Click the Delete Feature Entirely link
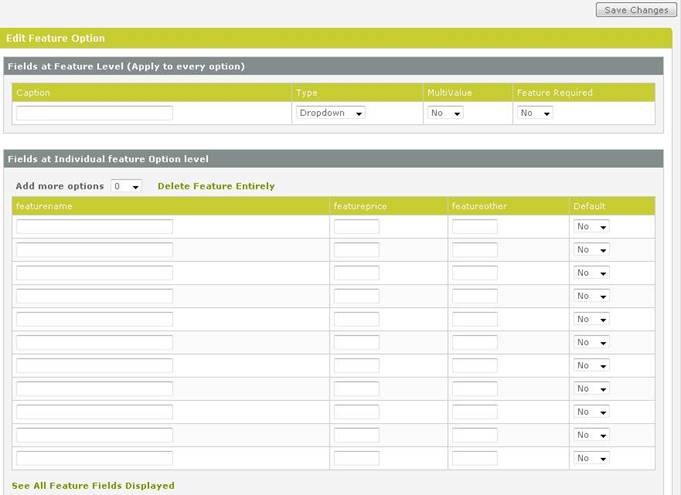 click(216, 186)
